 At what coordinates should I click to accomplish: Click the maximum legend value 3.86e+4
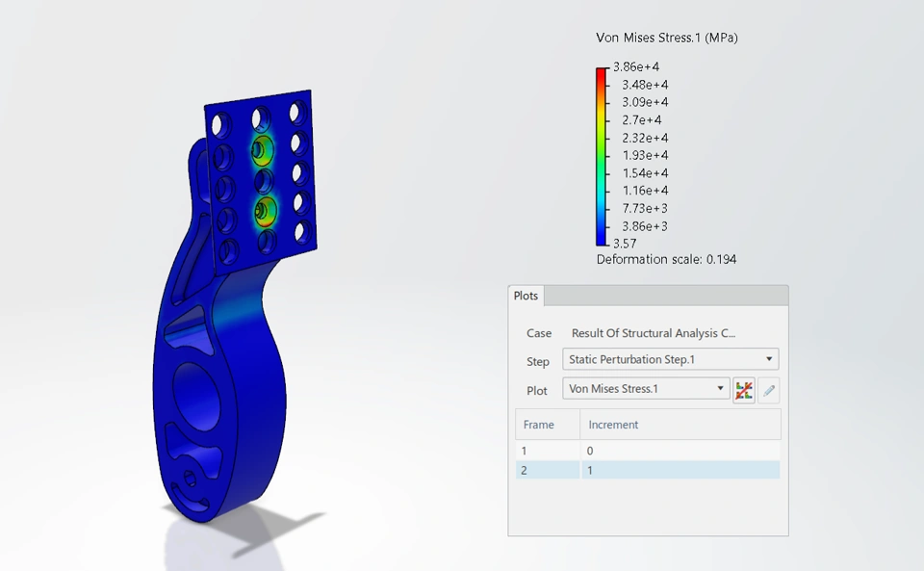click(x=636, y=66)
